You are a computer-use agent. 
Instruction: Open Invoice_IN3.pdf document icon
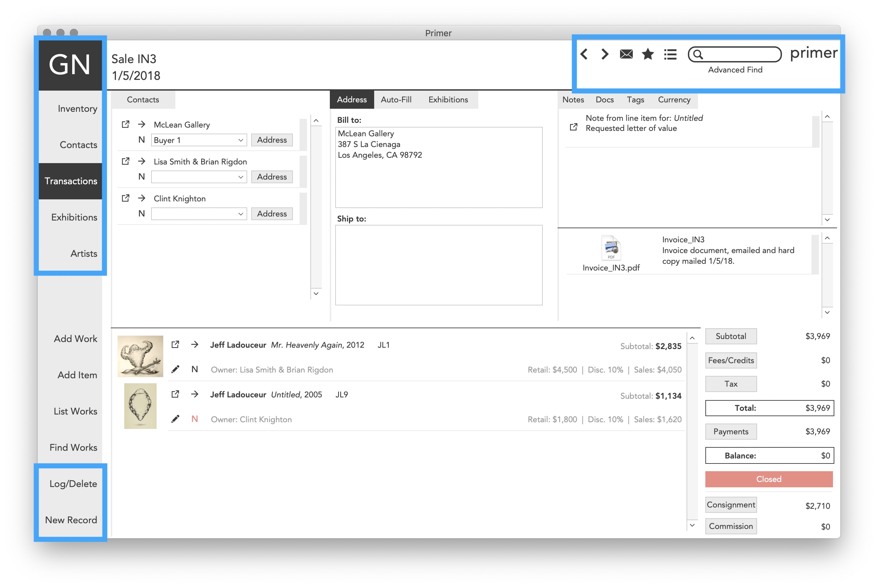point(611,247)
